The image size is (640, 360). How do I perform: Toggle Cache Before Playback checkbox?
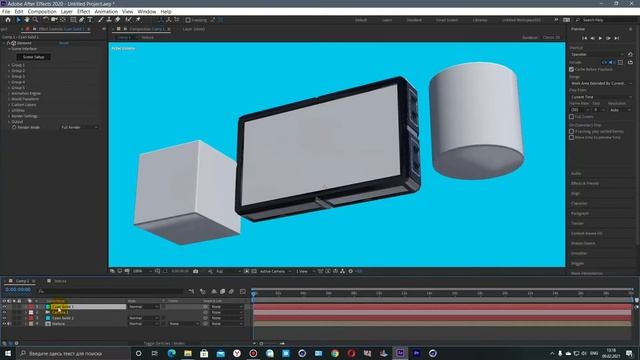571,69
